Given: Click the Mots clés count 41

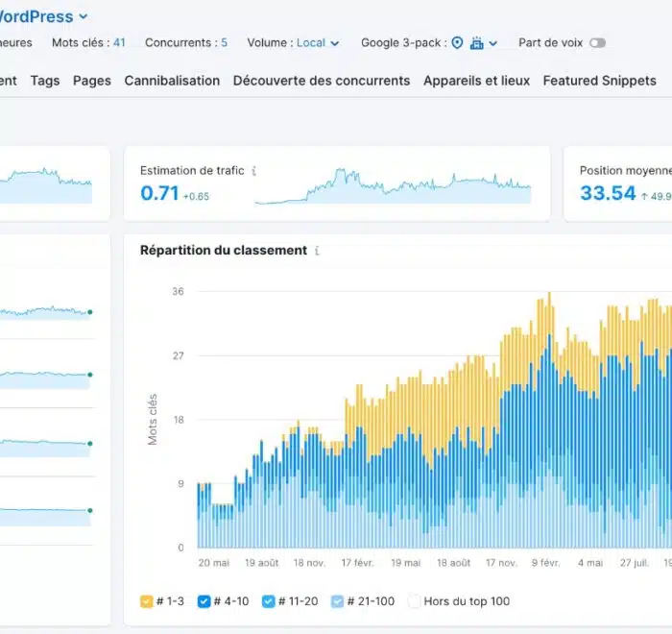Looking at the screenshot, I should click(x=119, y=43).
